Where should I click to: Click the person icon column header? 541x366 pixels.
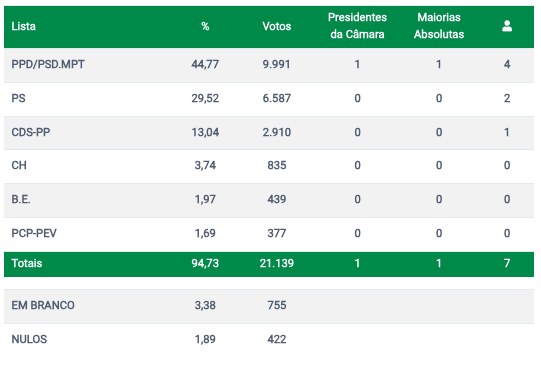pyautogui.click(x=506, y=26)
